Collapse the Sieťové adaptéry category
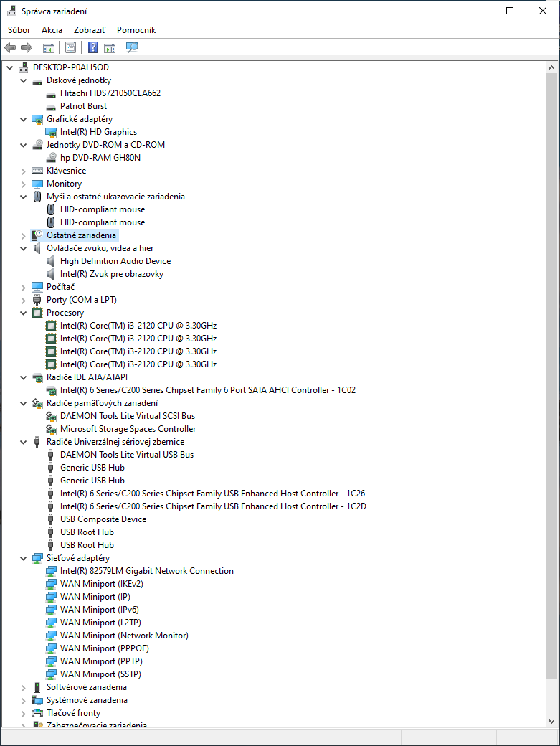Screen dimensions: 560x746 point(24,558)
